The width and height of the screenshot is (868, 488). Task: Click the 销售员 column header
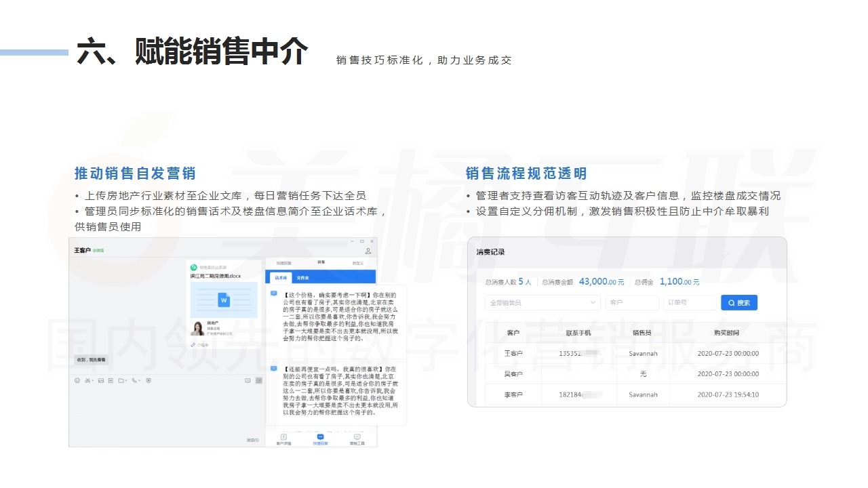pos(642,333)
